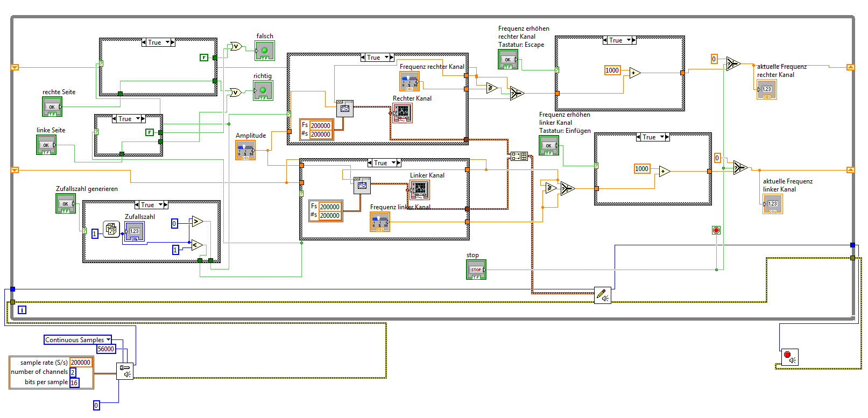
Task: Click the 'richtig' green LED indicator
Action: point(263,90)
